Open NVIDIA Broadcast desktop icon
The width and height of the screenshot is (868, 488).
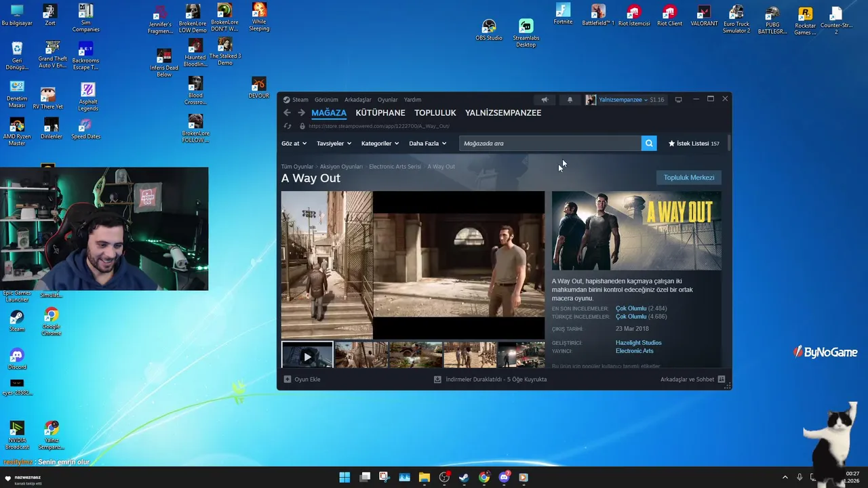[x=17, y=435]
